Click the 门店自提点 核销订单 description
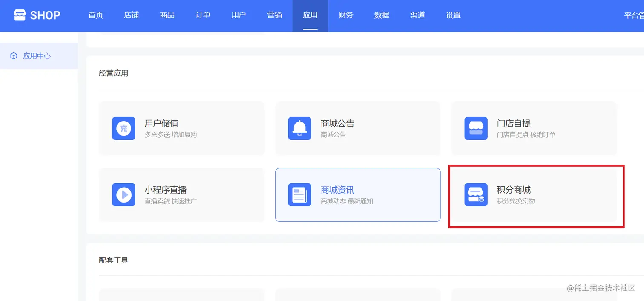644x301 pixels. pos(526,135)
